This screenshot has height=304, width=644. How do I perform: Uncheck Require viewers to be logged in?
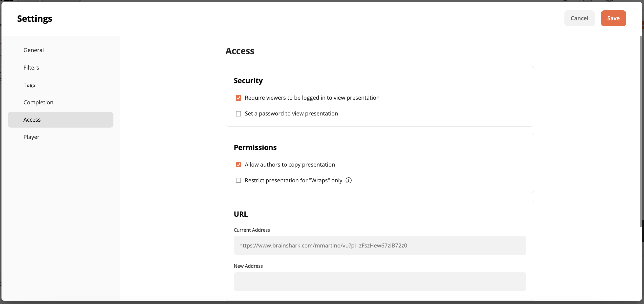(x=238, y=97)
